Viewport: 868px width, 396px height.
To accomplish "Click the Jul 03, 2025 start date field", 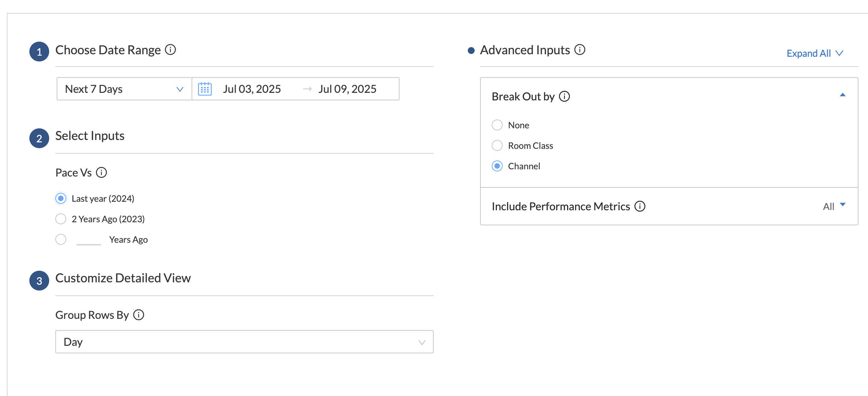I will tap(252, 89).
